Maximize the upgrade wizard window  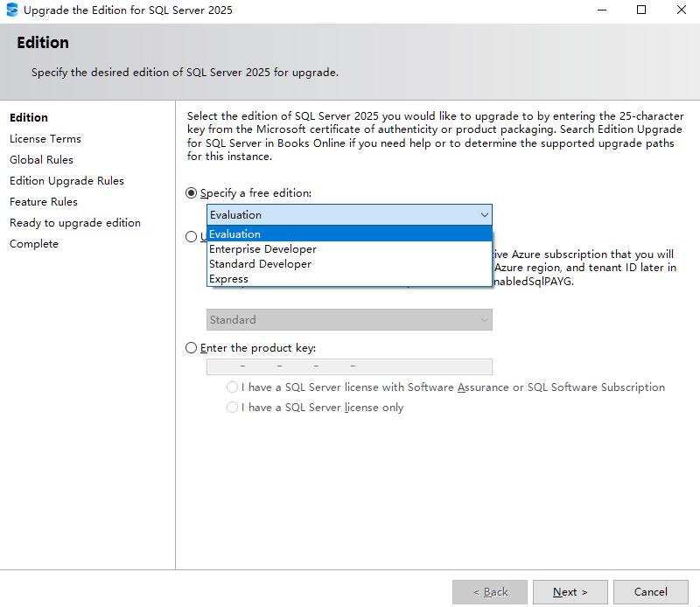pos(641,10)
